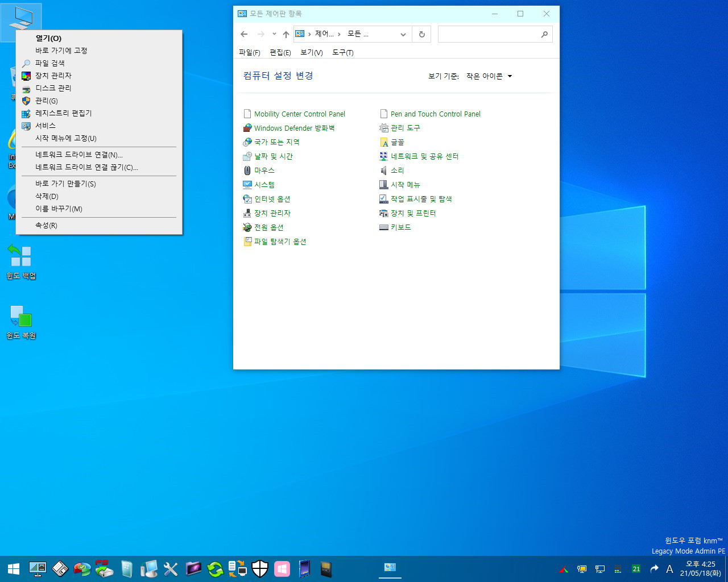Image resolution: width=728 pixels, height=582 pixels.
Task: Open 국가 또는 지역 settings
Action: pyautogui.click(x=271, y=142)
